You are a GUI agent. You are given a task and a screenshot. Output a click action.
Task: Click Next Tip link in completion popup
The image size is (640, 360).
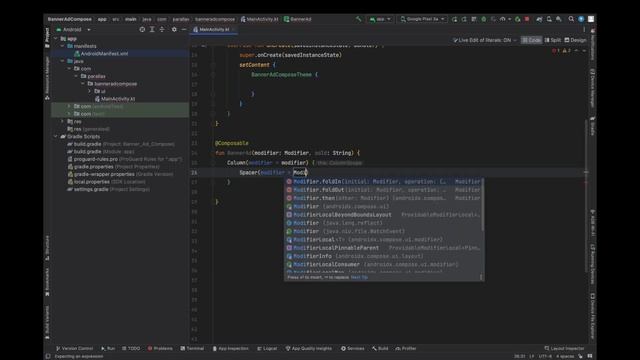click(x=359, y=278)
